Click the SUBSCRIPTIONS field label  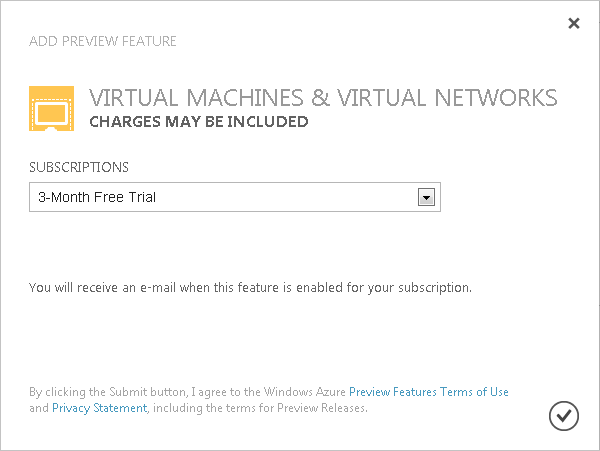(79, 167)
